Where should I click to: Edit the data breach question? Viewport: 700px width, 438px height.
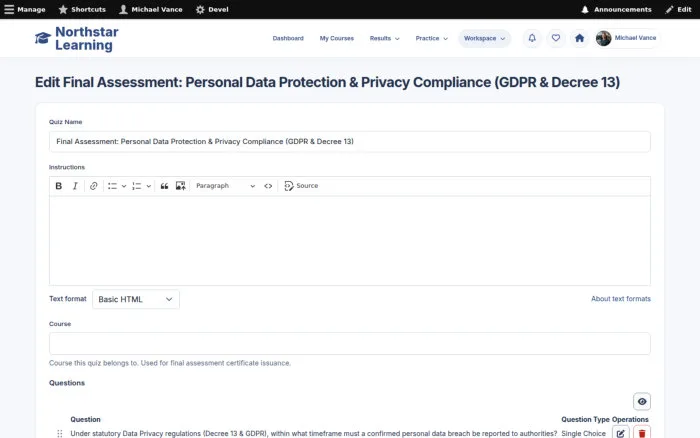tap(621, 433)
